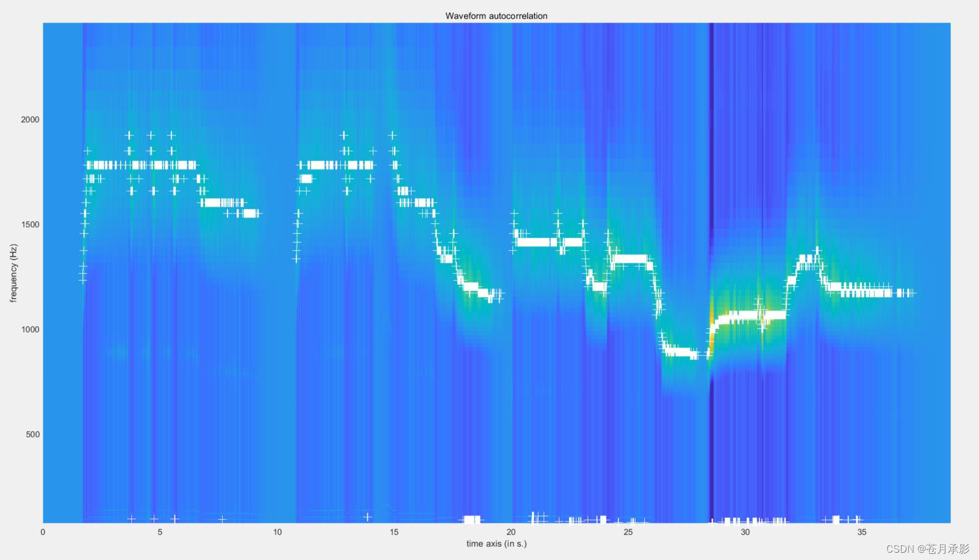This screenshot has width=979, height=560.
Task: Click the 'Waveform autocorrelation' plot title
Action: click(x=496, y=16)
